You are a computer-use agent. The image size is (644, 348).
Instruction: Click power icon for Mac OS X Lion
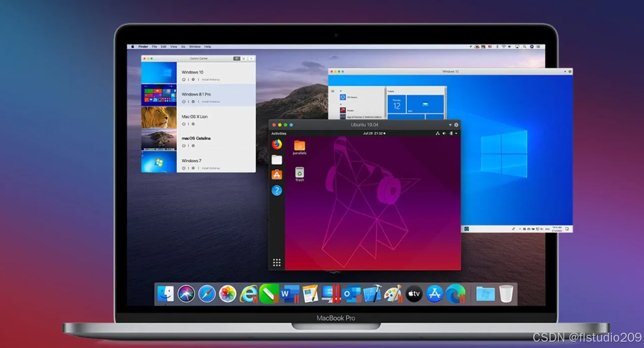(x=184, y=124)
